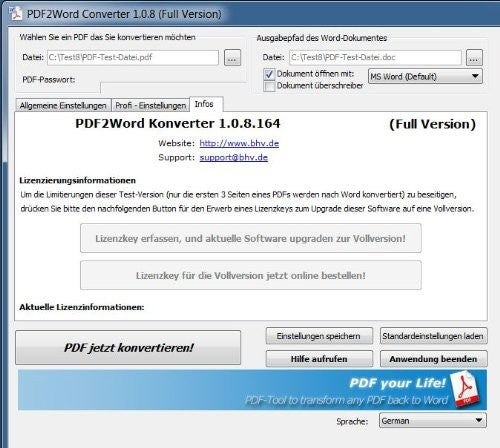Click the PDF-Passwort input field
The height and width of the screenshot is (448, 500).
(173, 87)
